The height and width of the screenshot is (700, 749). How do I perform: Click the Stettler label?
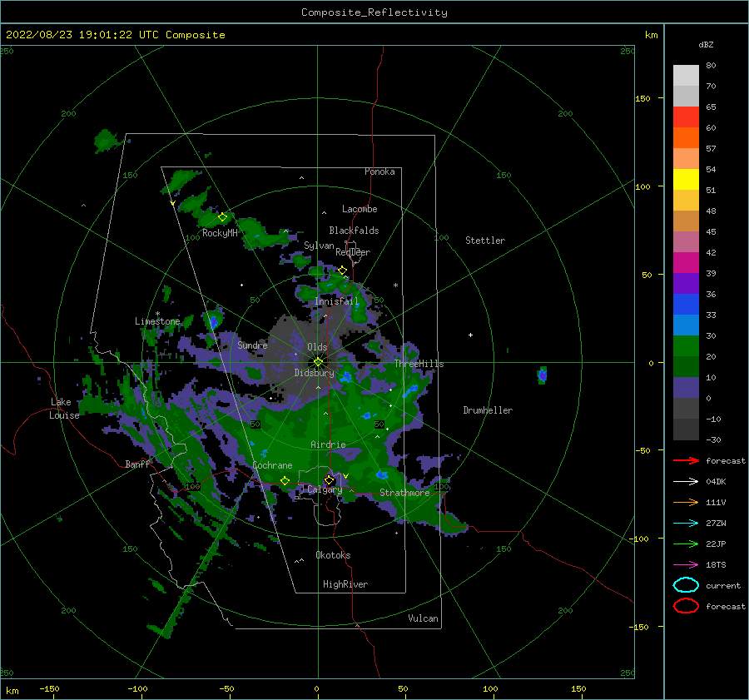point(485,241)
